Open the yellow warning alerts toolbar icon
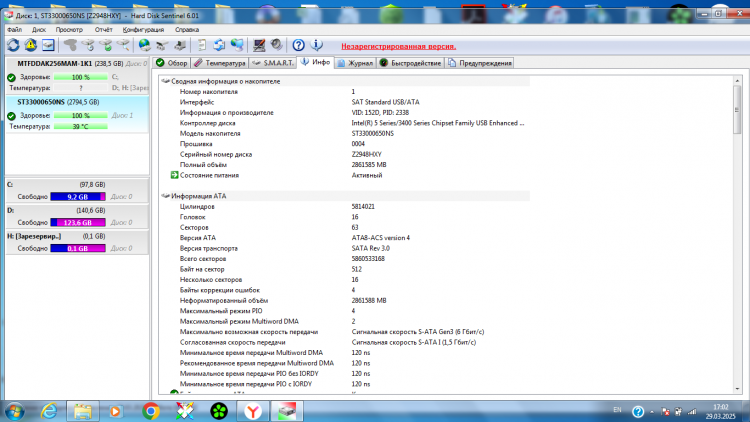The width and height of the screenshot is (750, 422). coord(31,45)
